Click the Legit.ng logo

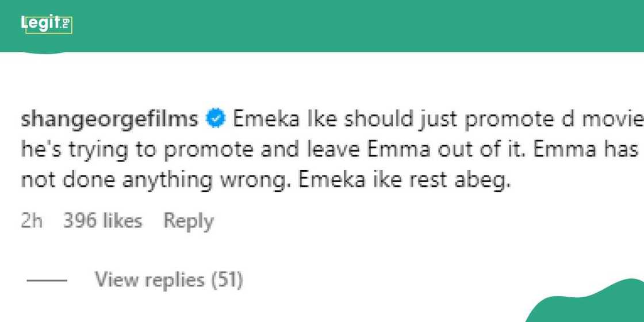(x=46, y=24)
